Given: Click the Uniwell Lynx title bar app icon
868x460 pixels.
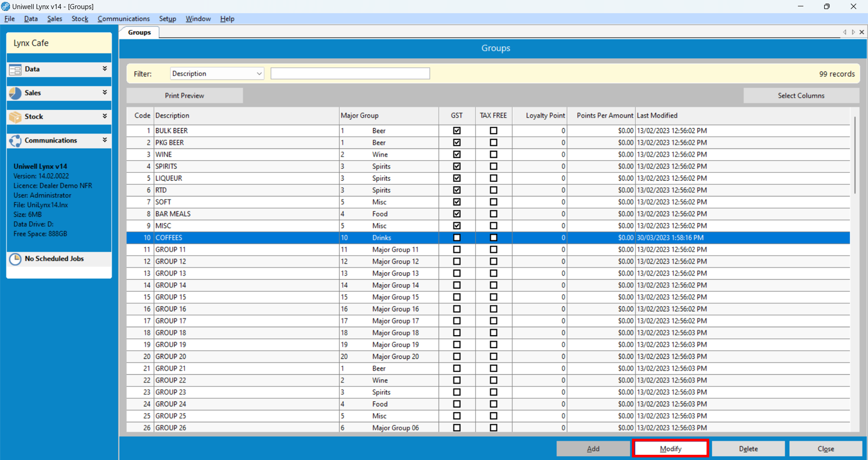Looking at the screenshot, I should [x=6, y=7].
